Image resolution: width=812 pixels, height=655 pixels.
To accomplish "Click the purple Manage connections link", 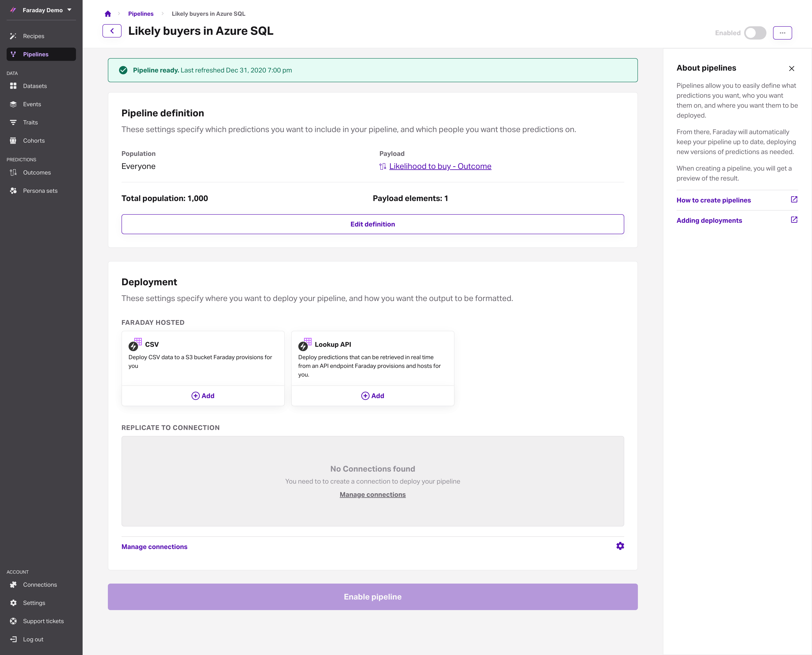I will click(154, 547).
